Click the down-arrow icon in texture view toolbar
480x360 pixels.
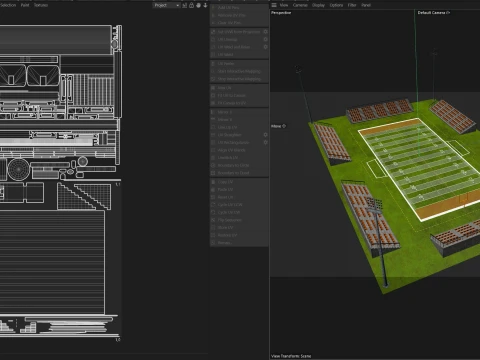pyautogui.click(x=205, y=5)
